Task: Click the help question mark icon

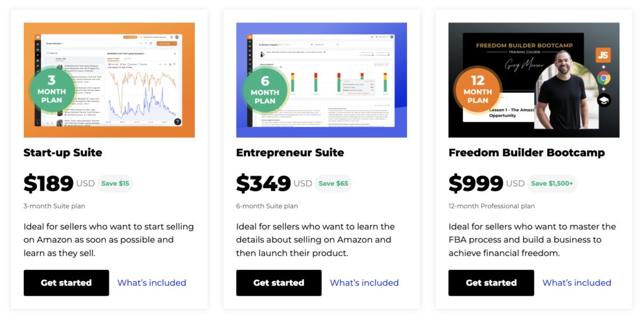Action: coord(177,121)
